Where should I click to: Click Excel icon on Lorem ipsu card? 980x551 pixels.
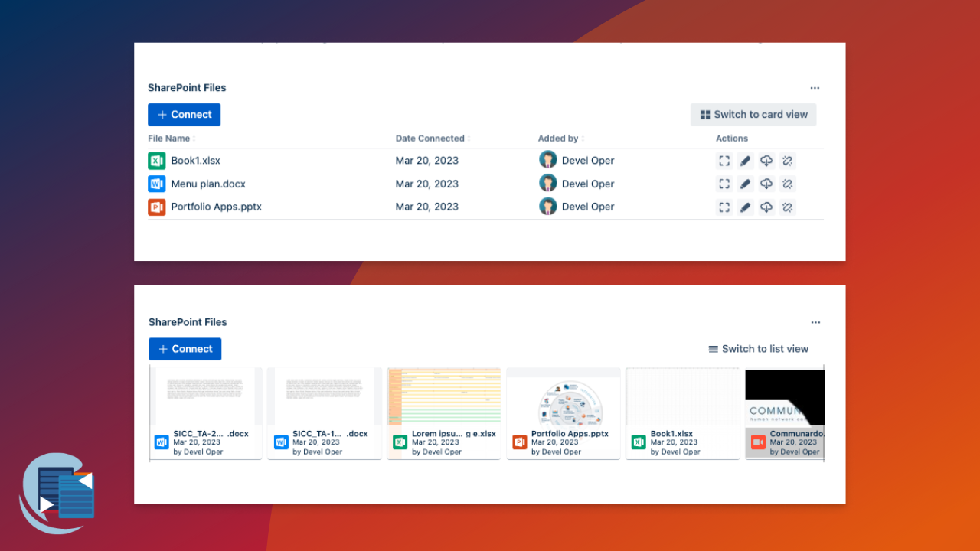[x=400, y=442]
